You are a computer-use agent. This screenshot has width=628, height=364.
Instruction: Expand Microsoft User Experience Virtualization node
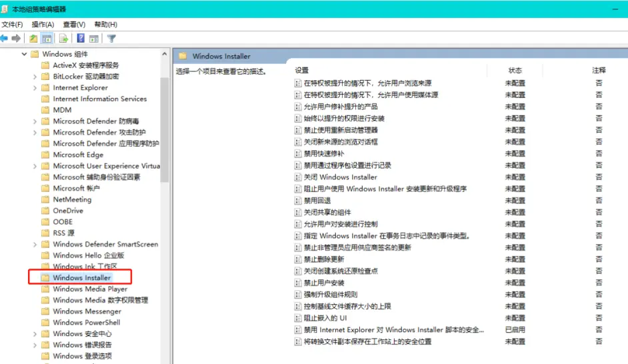(x=35, y=166)
